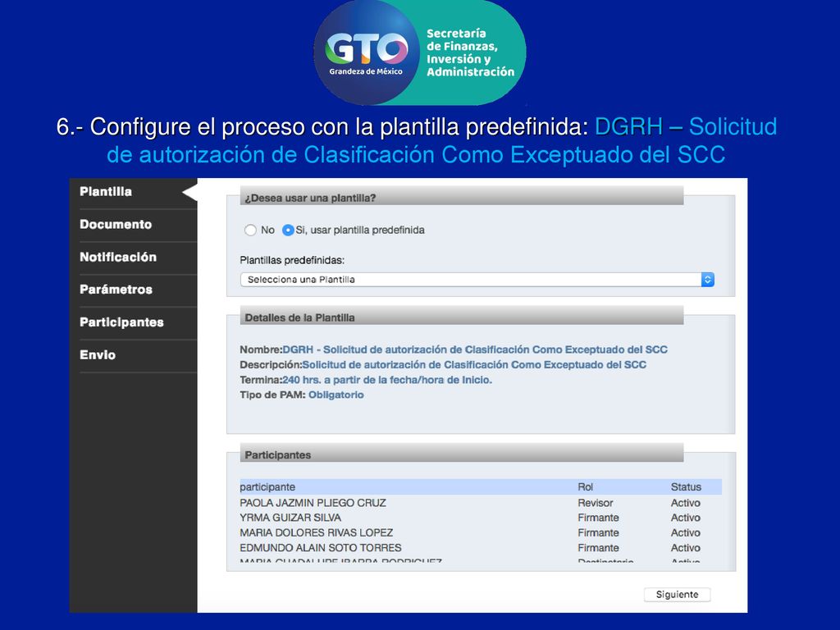
Task: Click the 'Detalles de la Plantilla' section header
Action: [x=462, y=317]
